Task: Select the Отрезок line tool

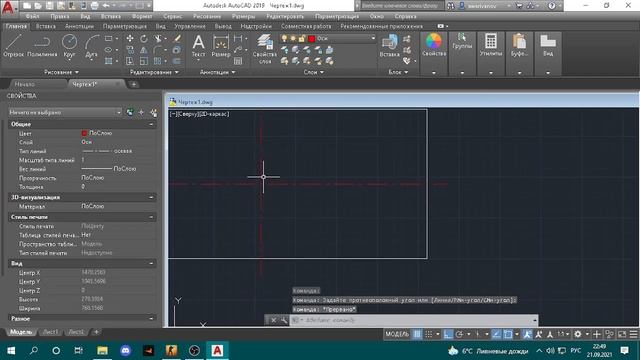Action: coord(13,45)
